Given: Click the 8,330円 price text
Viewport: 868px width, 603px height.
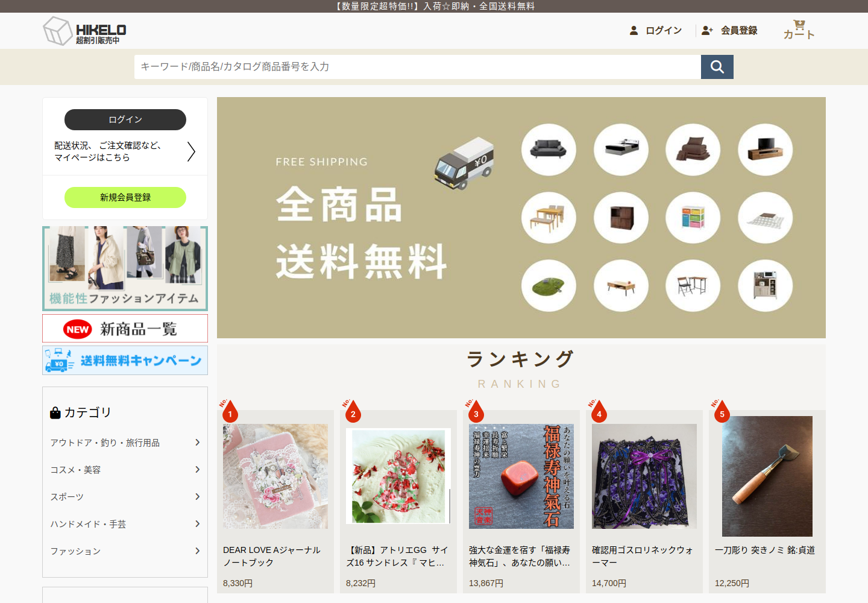Looking at the screenshot, I should [237, 583].
